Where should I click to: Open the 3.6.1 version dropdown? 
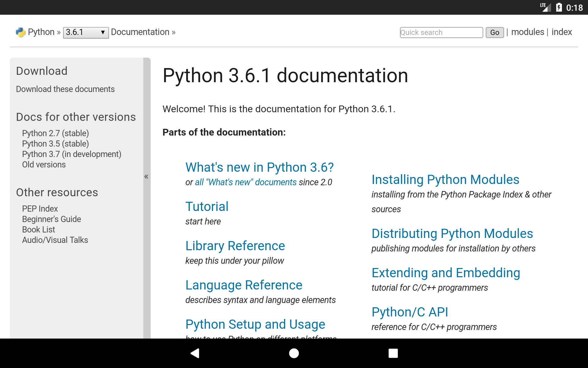pos(86,33)
